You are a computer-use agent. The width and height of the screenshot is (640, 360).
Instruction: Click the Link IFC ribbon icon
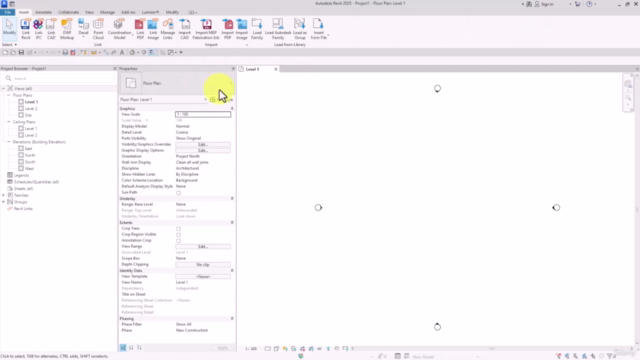point(38,29)
